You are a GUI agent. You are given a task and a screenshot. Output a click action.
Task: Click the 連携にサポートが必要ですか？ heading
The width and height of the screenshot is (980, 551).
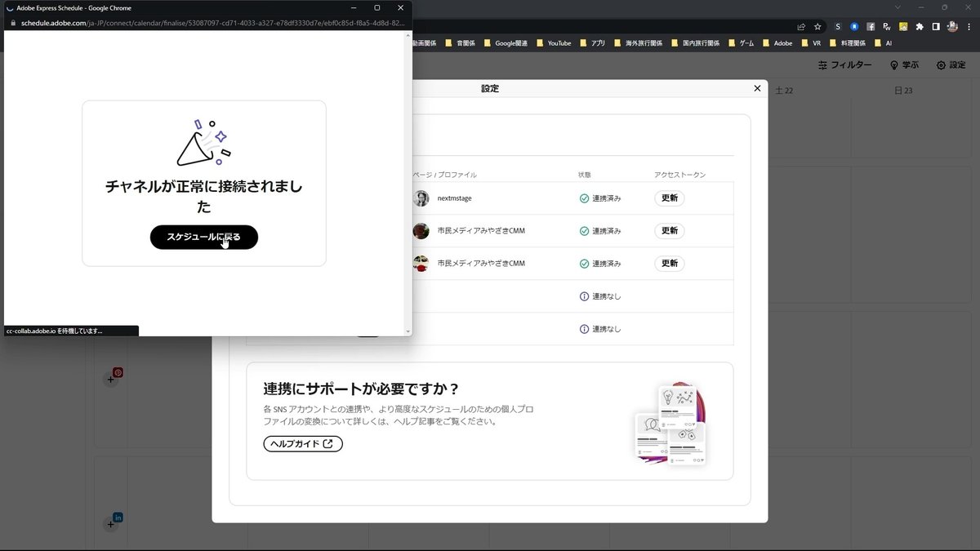click(362, 389)
